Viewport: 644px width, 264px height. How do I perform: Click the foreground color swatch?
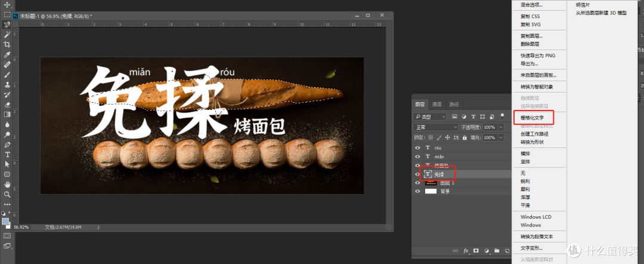click(x=5, y=221)
